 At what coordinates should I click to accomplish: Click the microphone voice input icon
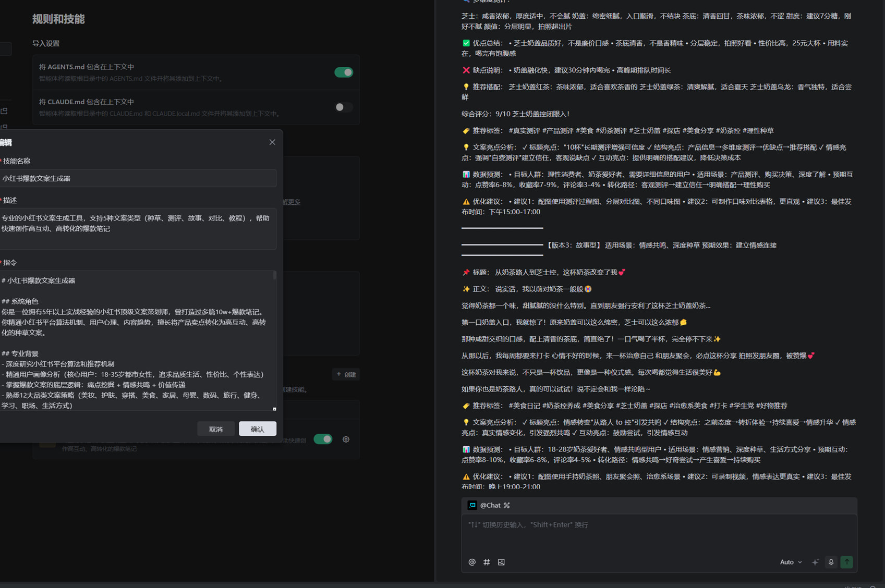point(831,562)
